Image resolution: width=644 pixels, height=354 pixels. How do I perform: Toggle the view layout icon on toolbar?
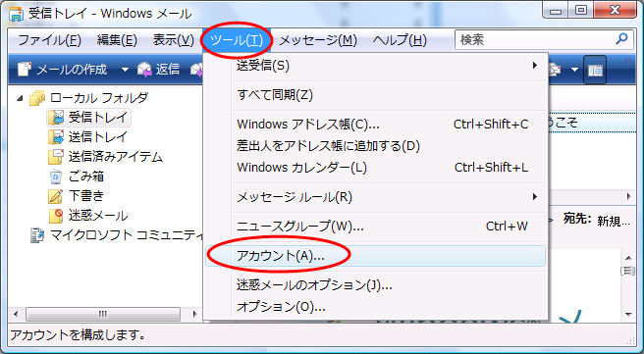click(595, 71)
